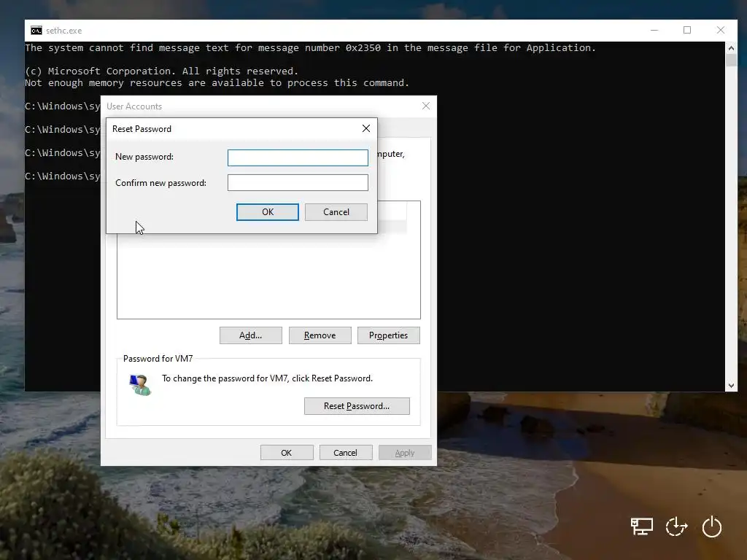Click 'Not enough memory resources' line in console

coord(217,83)
